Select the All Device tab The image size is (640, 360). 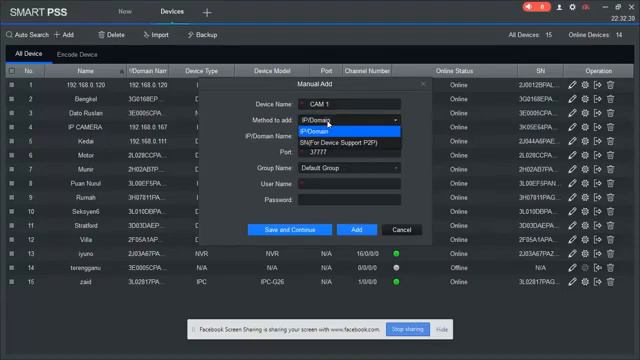click(x=29, y=54)
